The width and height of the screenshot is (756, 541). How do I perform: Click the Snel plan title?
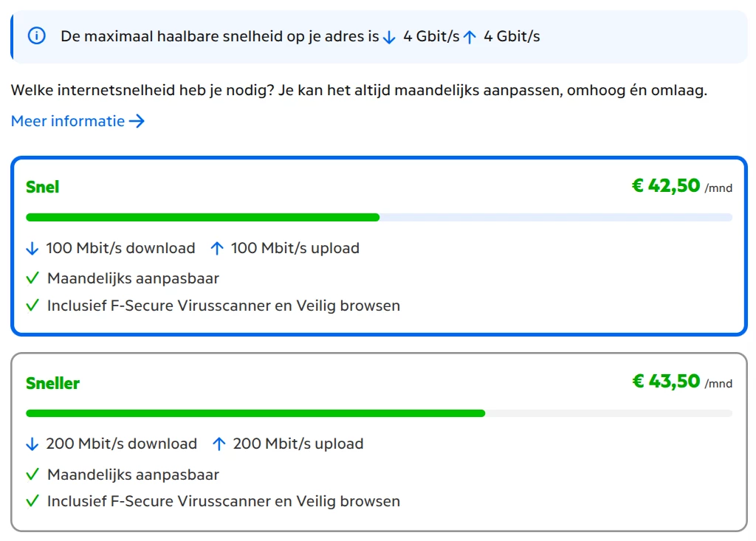[x=42, y=187]
